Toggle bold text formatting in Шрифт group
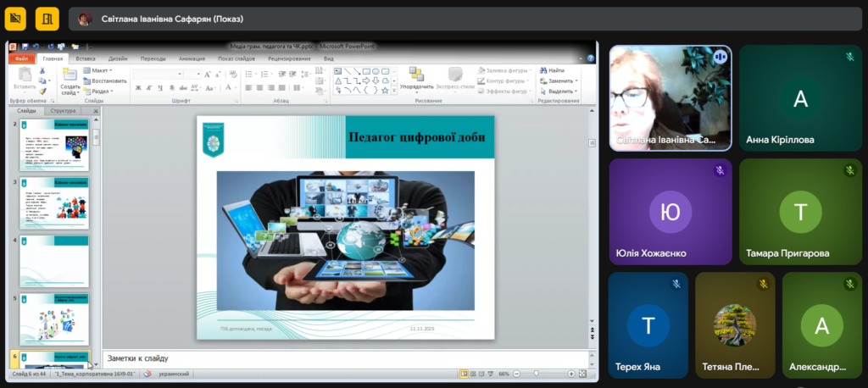868x388 pixels. (137, 89)
